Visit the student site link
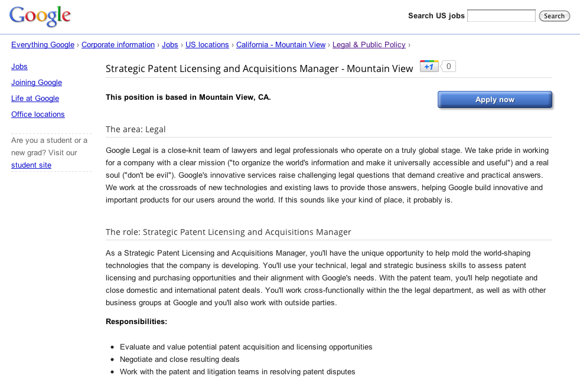This screenshot has width=580, height=392. pyautogui.click(x=31, y=165)
